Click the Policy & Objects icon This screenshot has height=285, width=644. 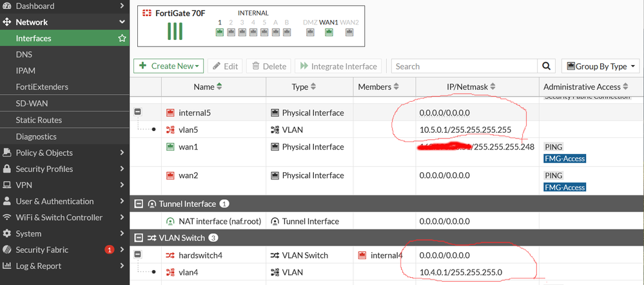(6, 153)
